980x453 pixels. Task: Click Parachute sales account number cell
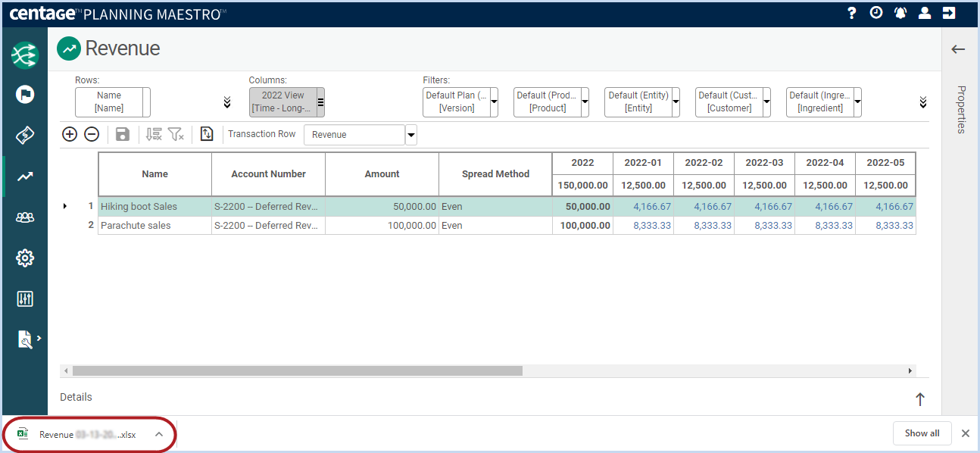coord(269,225)
